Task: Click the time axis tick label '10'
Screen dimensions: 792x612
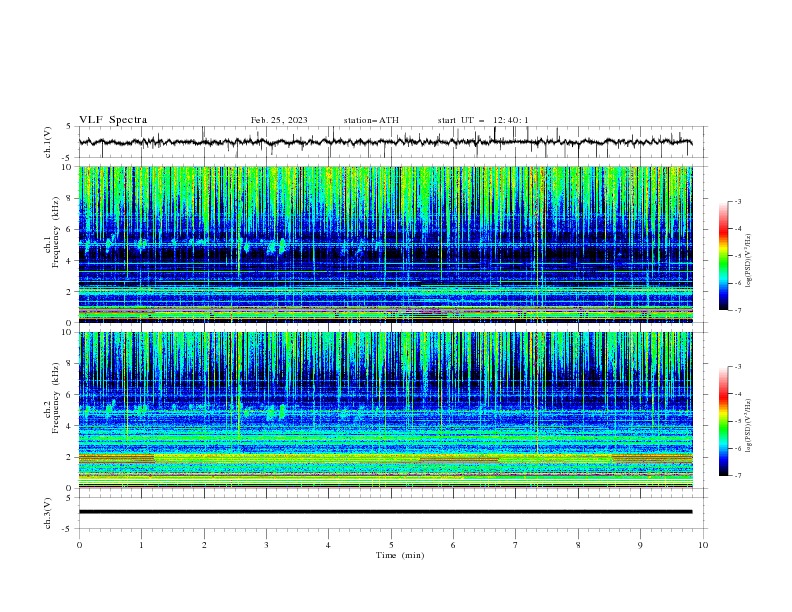Action: 703,545
